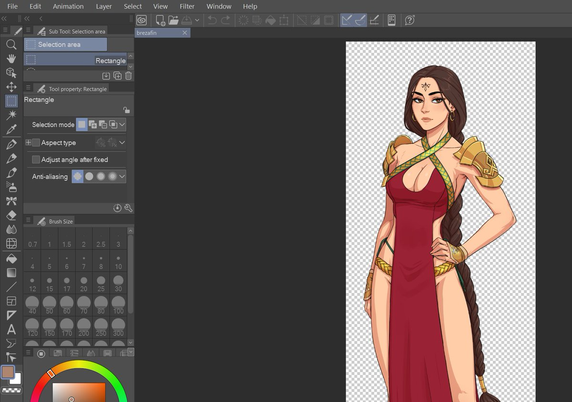Open Clip Studio from command bar

pos(142,20)
